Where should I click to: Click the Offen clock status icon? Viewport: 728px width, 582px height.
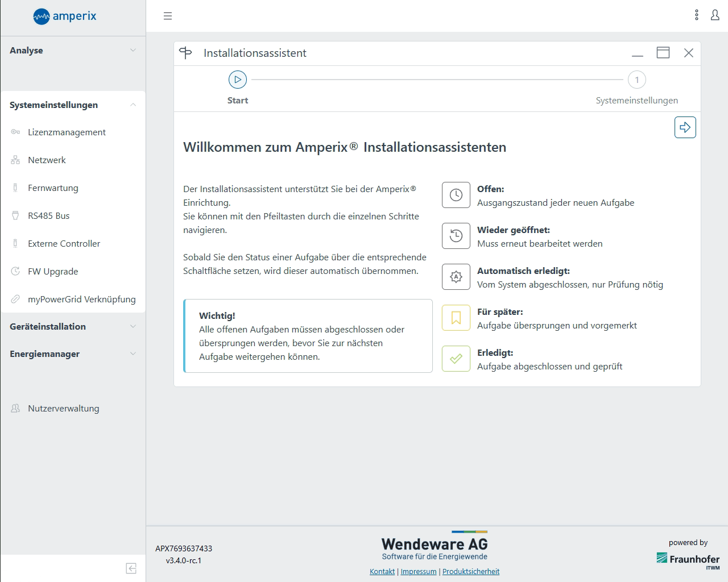tap(456, 196)
